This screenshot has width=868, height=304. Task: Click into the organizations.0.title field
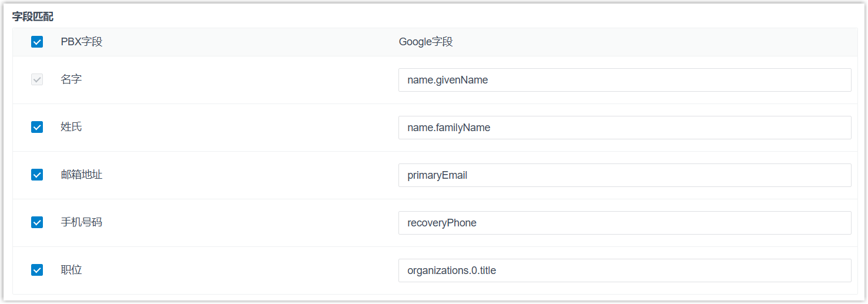pyautogui.click(x=624, y=270)
